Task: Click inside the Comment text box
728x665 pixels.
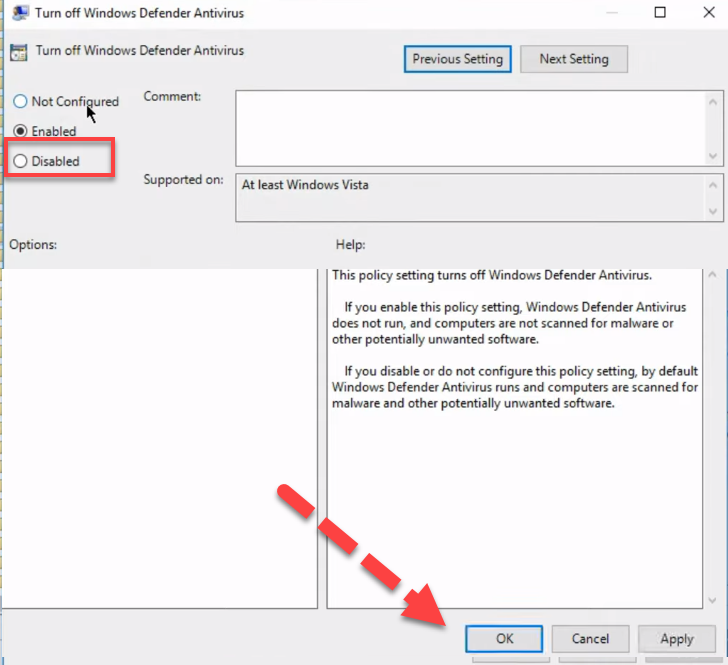Action: tap(470, 128)
